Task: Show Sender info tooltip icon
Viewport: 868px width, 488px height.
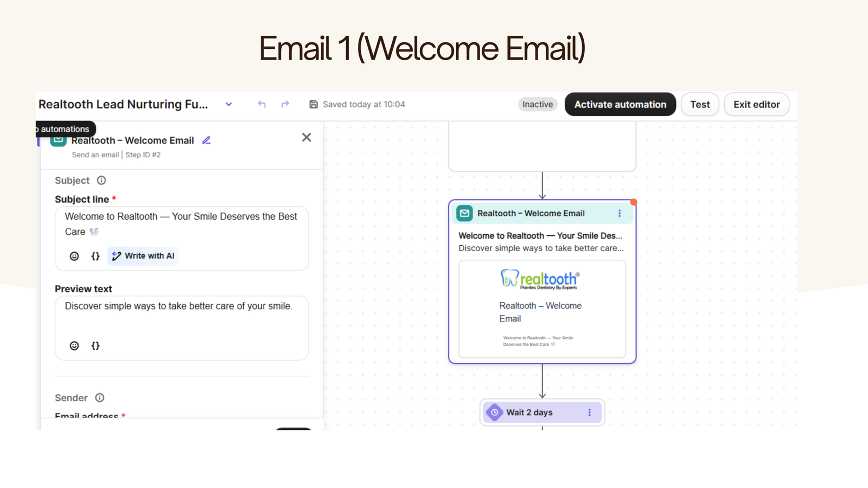Action: [100, 398]
